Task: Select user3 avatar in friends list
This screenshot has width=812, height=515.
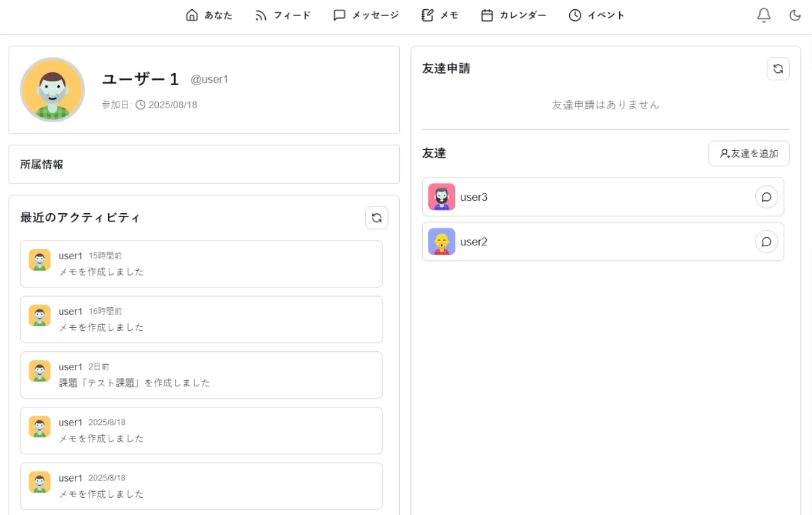Action: click(x=441, y=197)
